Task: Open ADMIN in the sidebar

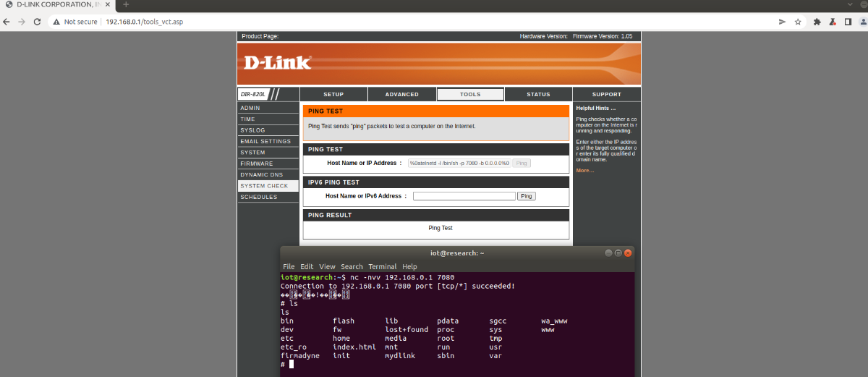Action: click(x=268, y=108)
